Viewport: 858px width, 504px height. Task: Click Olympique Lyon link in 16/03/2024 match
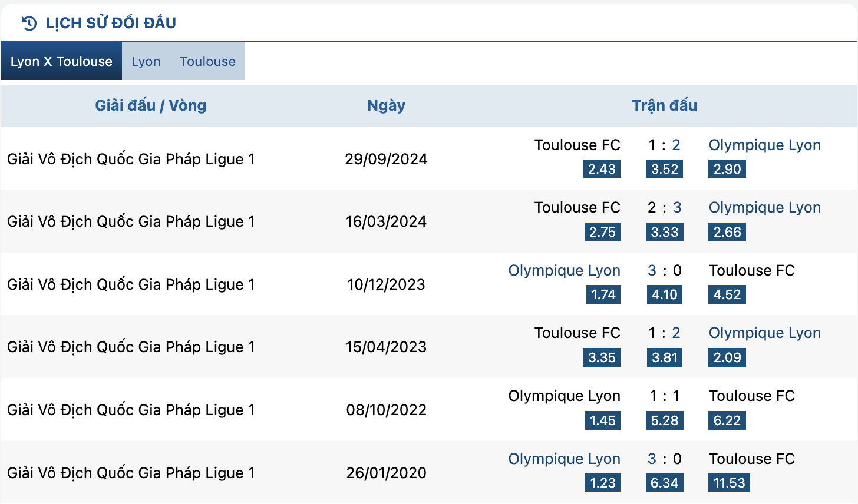click(764, 207)
